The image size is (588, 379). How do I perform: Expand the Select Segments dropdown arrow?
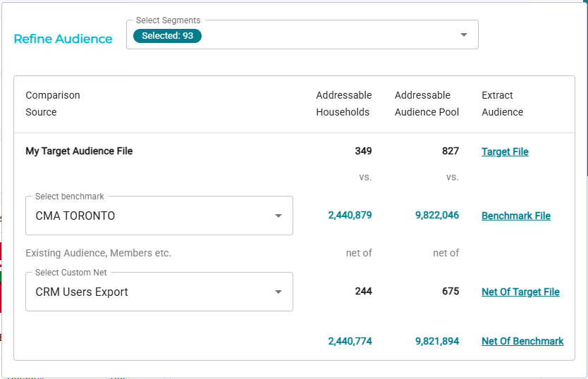(463, 35)
